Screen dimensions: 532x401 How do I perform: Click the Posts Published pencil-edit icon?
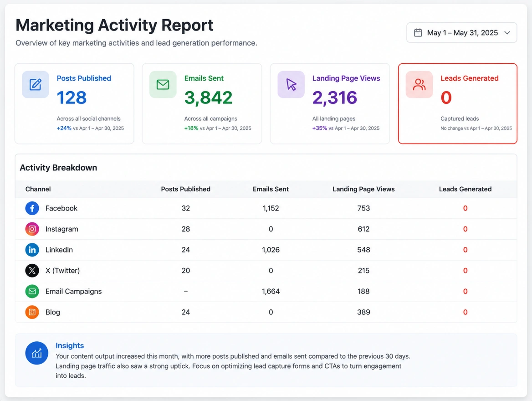coord(36,85)
